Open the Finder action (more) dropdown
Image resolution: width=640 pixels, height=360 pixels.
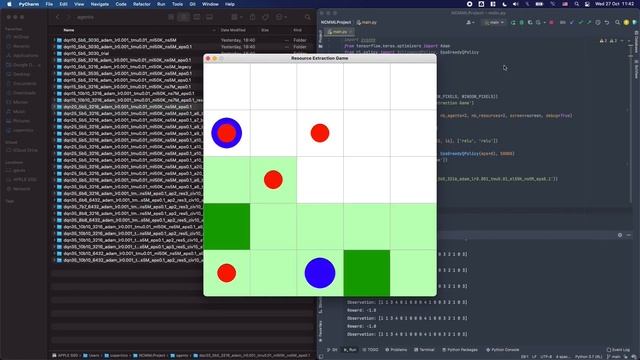point(281,17)
